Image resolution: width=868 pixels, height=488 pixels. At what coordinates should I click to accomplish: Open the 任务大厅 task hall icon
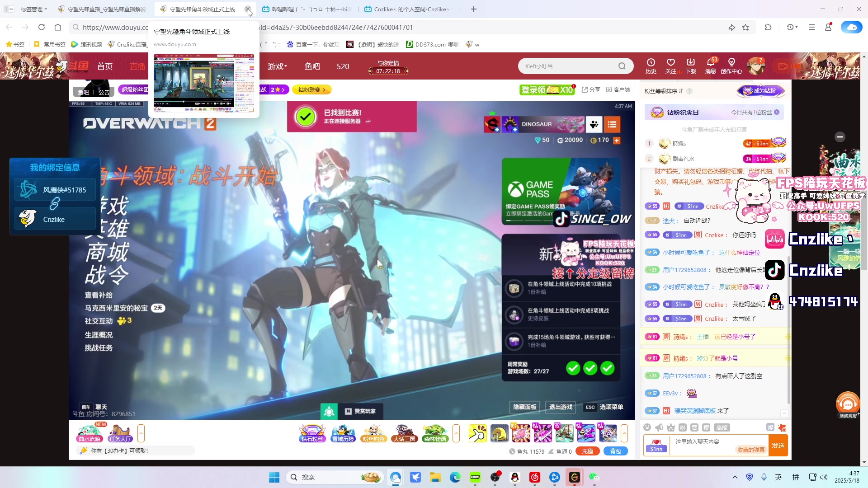(120, 433)
